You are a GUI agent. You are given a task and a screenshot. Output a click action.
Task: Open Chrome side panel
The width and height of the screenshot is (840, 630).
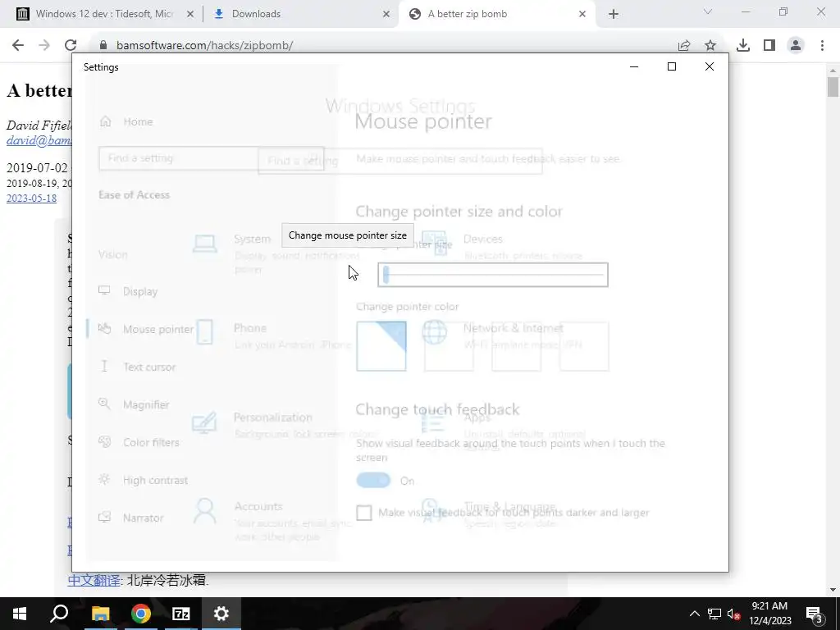pyautogui.click(x=769, y=46)
